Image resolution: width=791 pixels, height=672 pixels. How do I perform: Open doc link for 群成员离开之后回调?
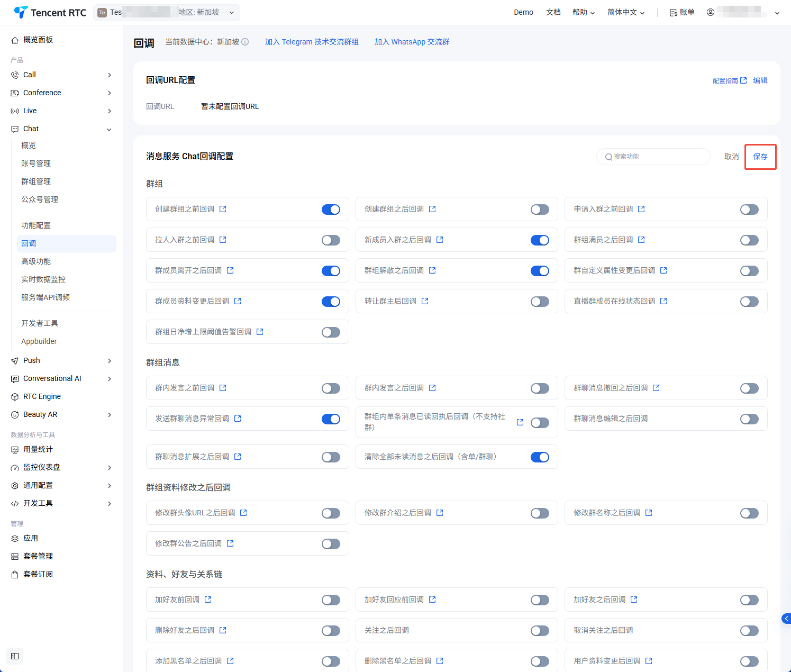(230, 270)
